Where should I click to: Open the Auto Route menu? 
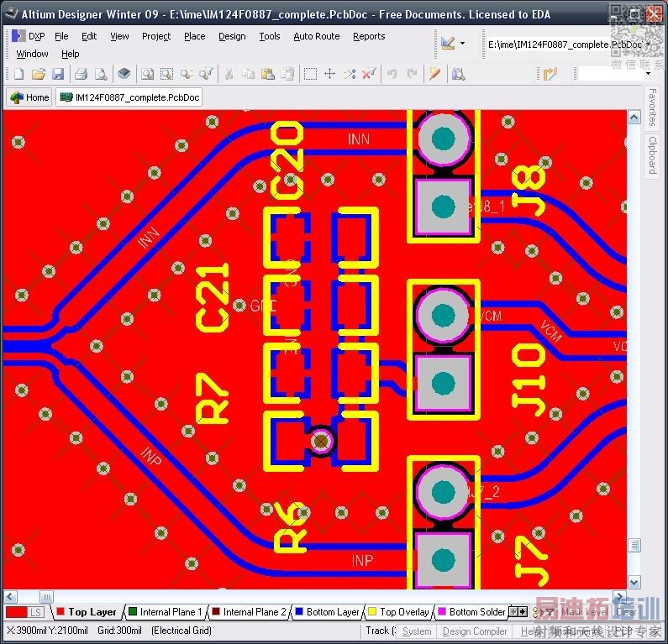tap(317, 36)
